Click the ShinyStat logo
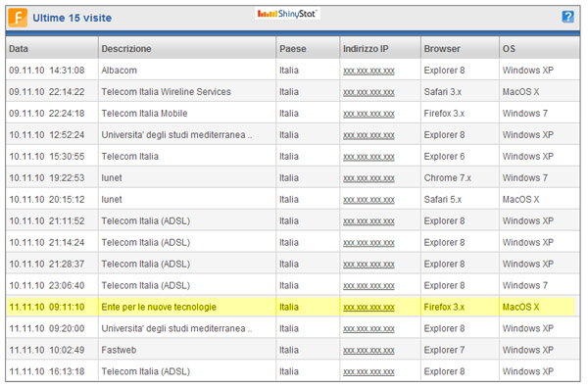Screen dimensions: 588x388 [x=287, y=14]
